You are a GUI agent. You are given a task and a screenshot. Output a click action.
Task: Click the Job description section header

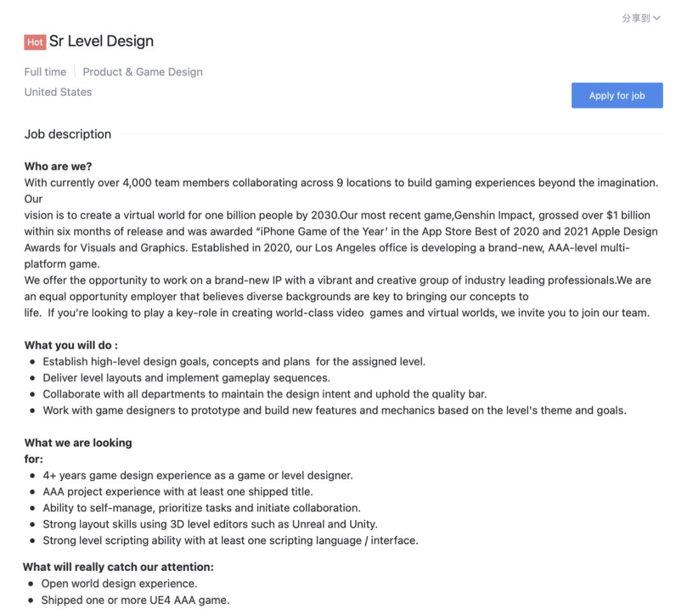[67, 134]
